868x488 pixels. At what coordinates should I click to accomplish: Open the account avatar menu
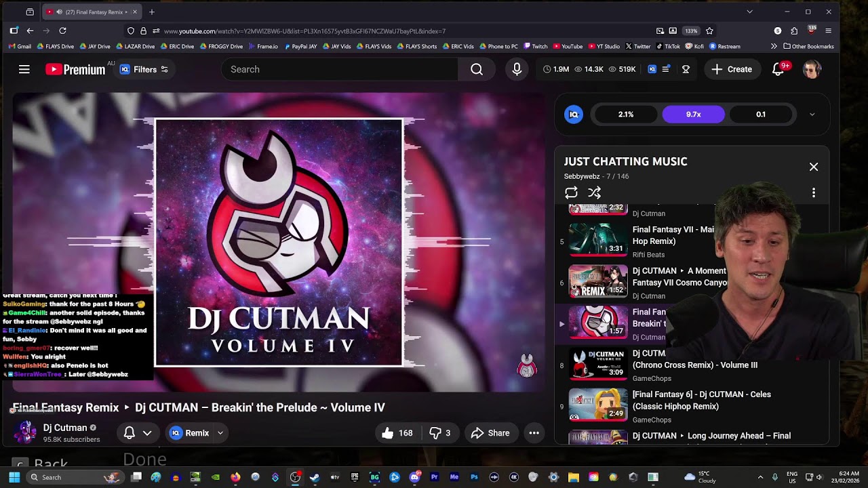[812, 69]
